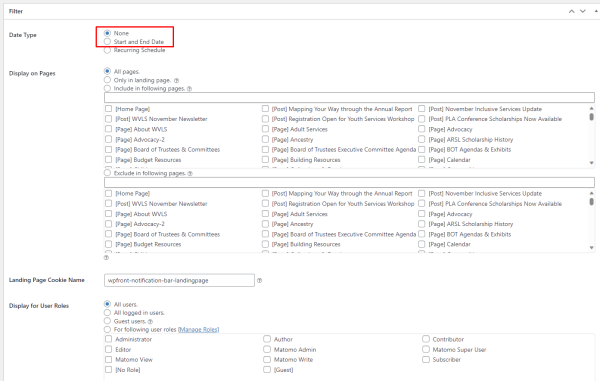This screenshot has width=600, height=381.
Task: Choose Recurring Schedule date type
Action: coord(108,50)
